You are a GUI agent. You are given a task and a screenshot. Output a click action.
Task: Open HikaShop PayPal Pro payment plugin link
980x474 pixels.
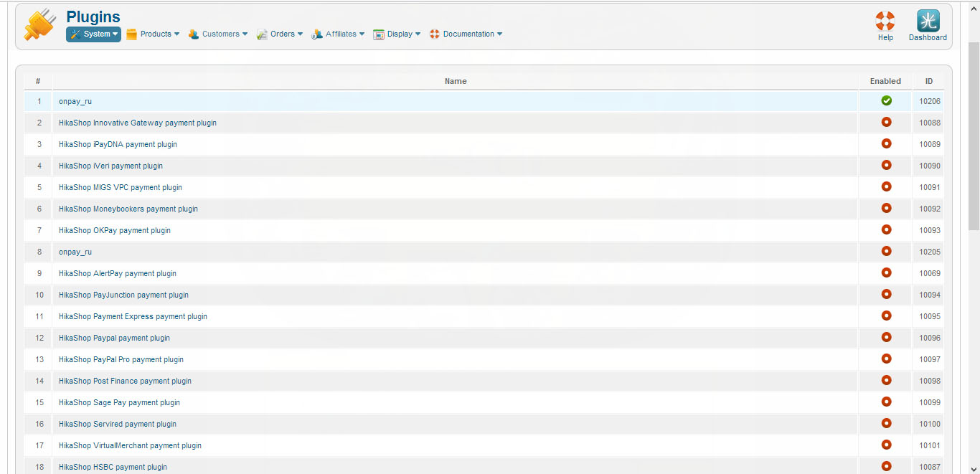pyautogui.click(x=121, y=359)
